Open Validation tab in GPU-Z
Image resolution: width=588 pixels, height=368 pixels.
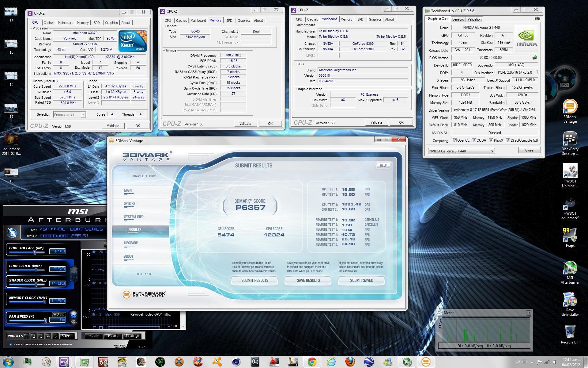coord(474,19)
